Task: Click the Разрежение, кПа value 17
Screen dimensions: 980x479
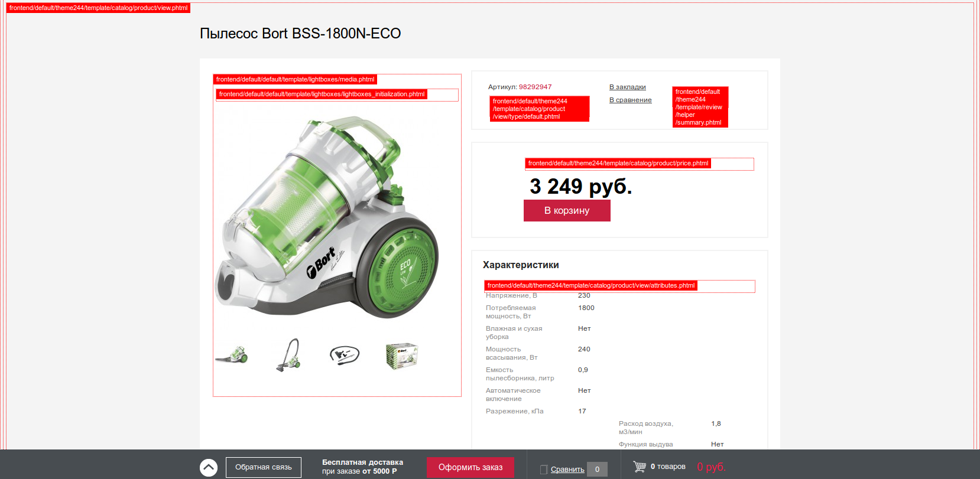Action: pyautogui.click(x=582, y=411)
